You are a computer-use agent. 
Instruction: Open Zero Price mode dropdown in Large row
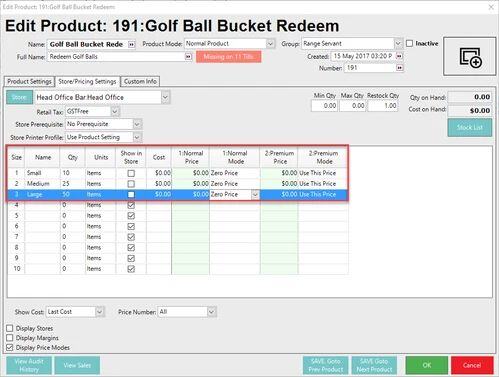point(255,195)
